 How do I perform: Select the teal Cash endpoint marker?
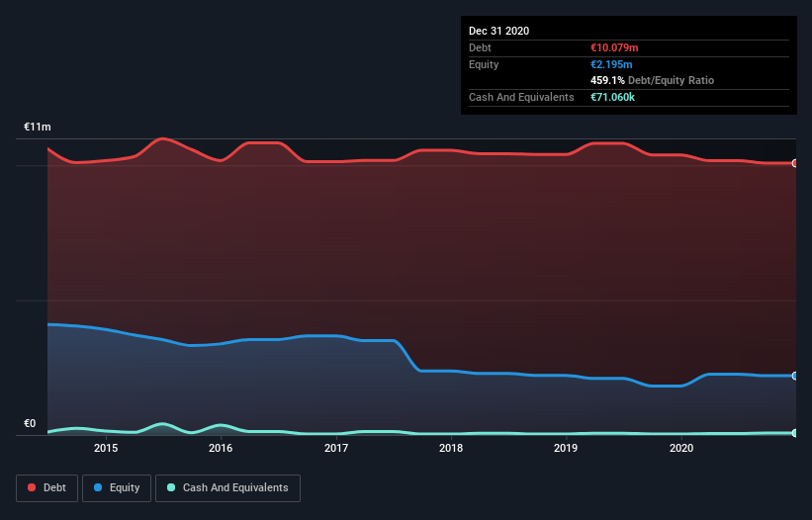[x=795, y=433]
